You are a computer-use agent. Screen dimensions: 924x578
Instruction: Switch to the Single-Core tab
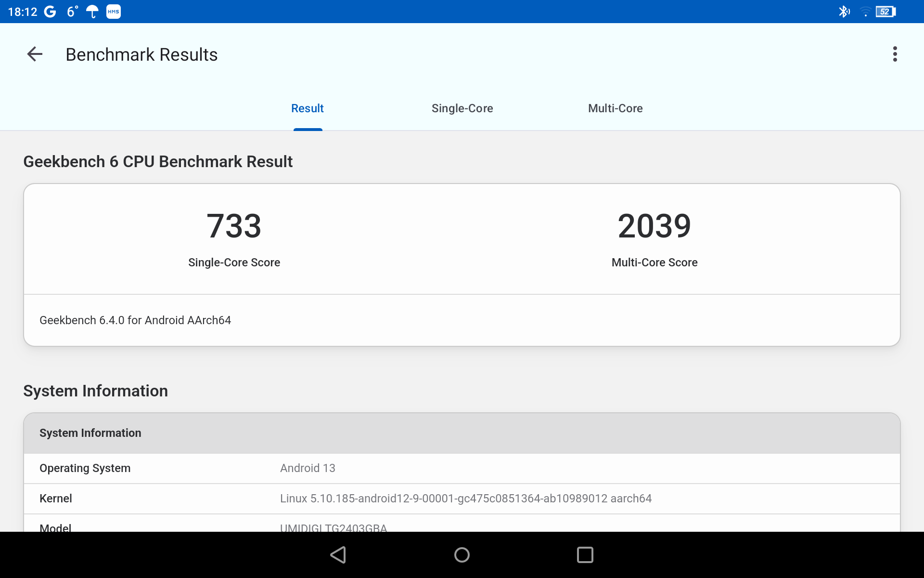(x=462, y=108)
